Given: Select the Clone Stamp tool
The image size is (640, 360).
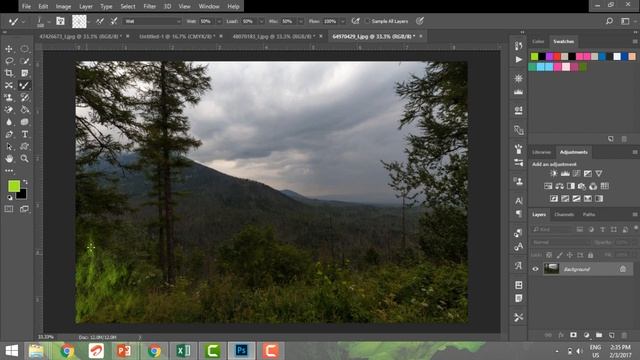Looking at the screenshot, I should pos(9,98).
